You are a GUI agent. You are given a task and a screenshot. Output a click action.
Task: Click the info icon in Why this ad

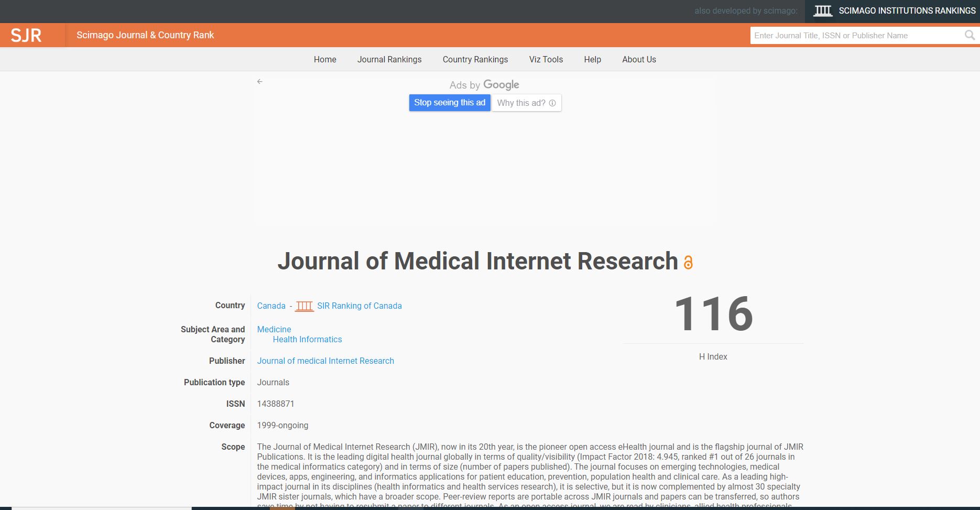552,103
